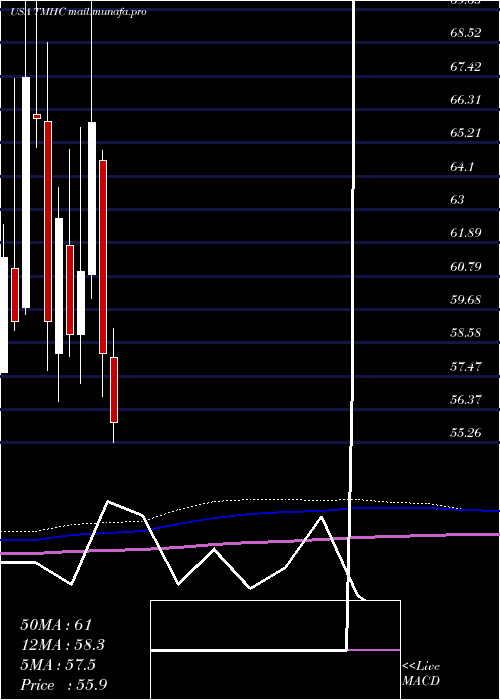Screen dimensions: 500x700
Task: Select the 68.52 price axis label
Action: [x=466, y=33]
